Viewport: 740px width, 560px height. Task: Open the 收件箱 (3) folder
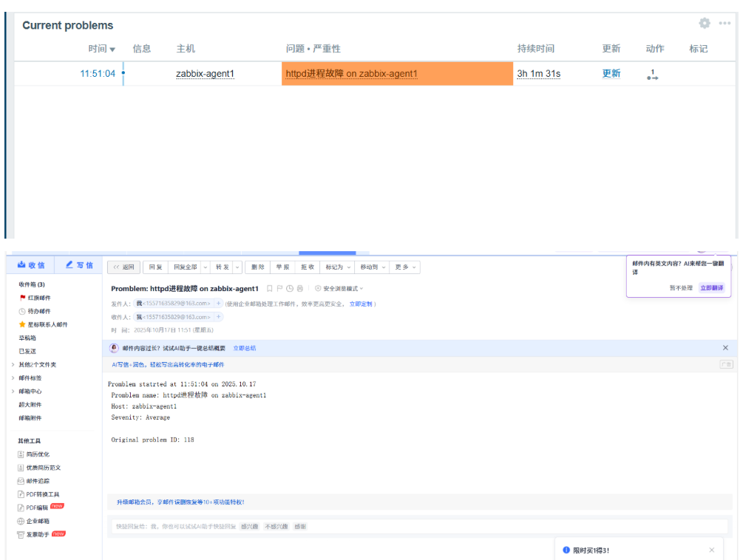(x=32, y=284)
